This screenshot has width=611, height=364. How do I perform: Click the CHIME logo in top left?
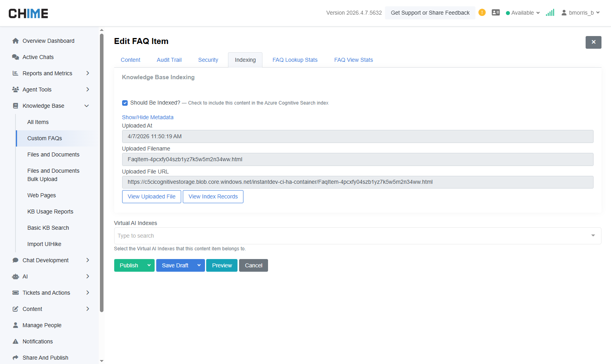(x=28, y=13)
